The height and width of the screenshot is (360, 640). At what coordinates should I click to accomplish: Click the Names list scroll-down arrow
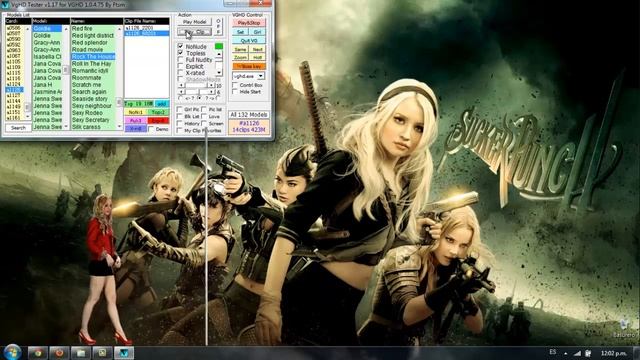point(119,127)
